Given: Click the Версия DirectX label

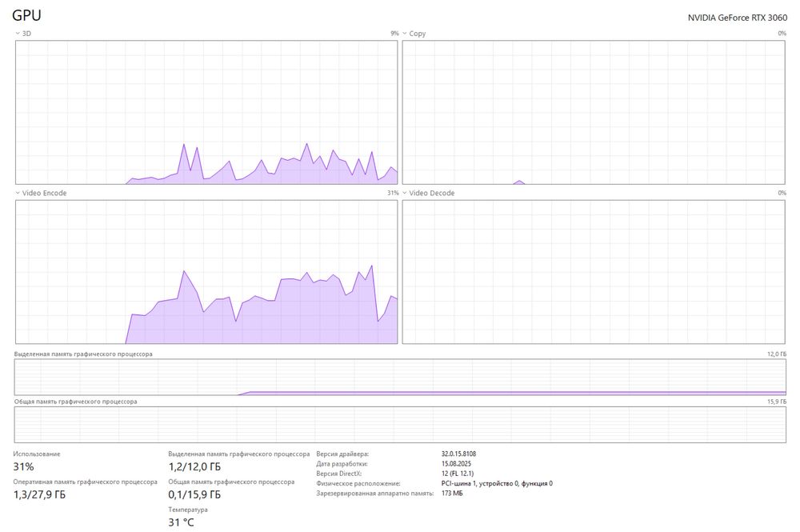Looking at the screenshot, I should tap(338, 474).
